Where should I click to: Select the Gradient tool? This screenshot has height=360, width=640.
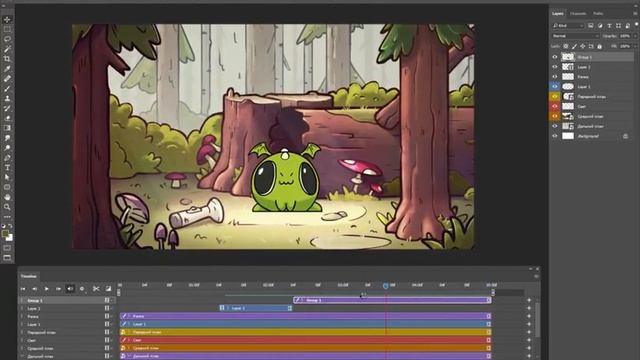[x=7, y=128]
